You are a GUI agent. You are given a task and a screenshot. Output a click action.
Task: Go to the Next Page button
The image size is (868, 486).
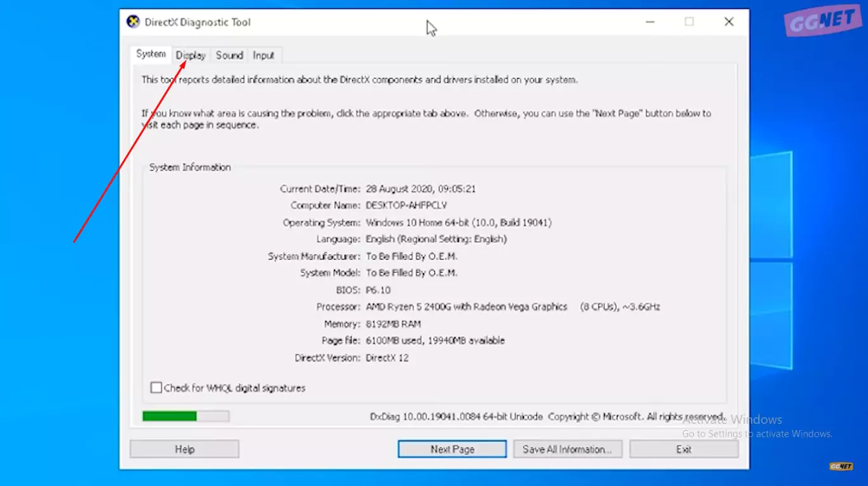point(452,449)
